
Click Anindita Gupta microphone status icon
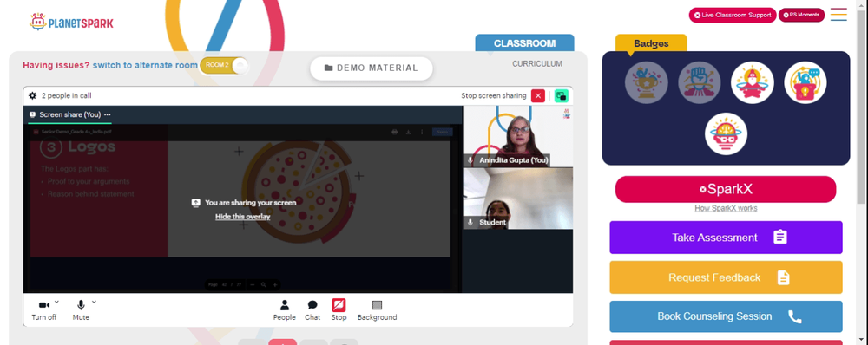[470, 160]
